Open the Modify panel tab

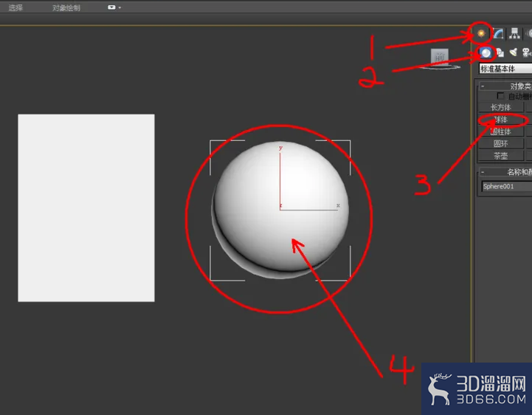coord(498,34)
